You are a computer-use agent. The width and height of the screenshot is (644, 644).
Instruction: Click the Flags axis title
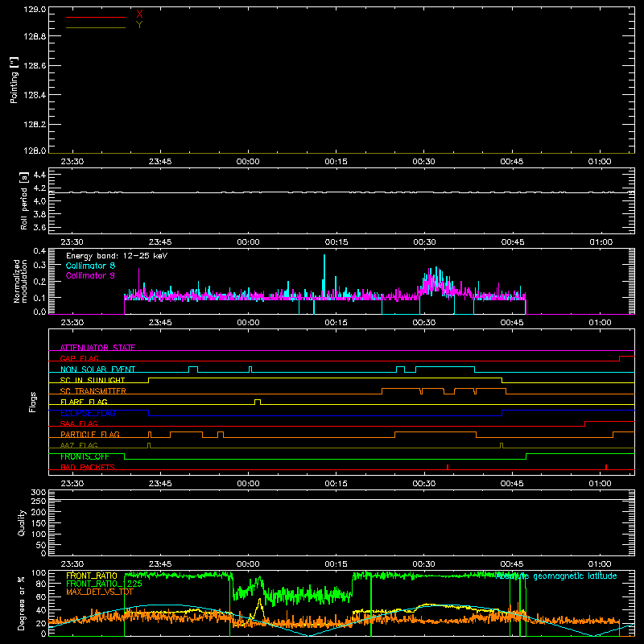(x=32, y=402)
